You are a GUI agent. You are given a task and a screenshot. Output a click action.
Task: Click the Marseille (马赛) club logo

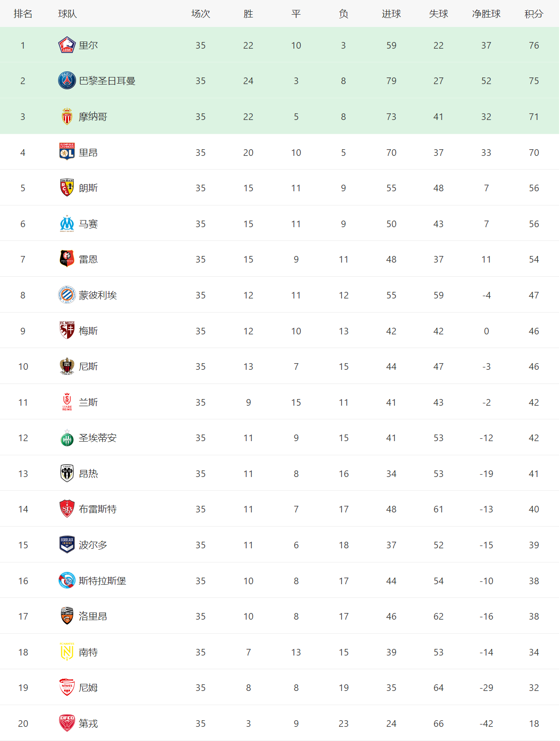[x=67, y=224]
